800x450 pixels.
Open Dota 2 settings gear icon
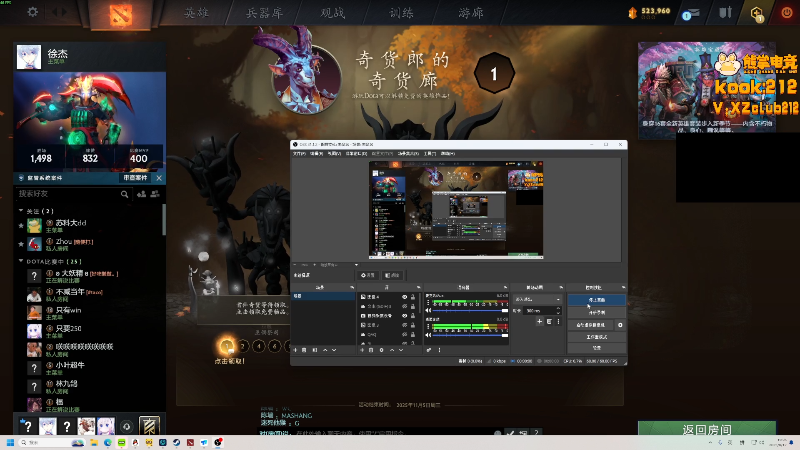(x=33, y=11)
